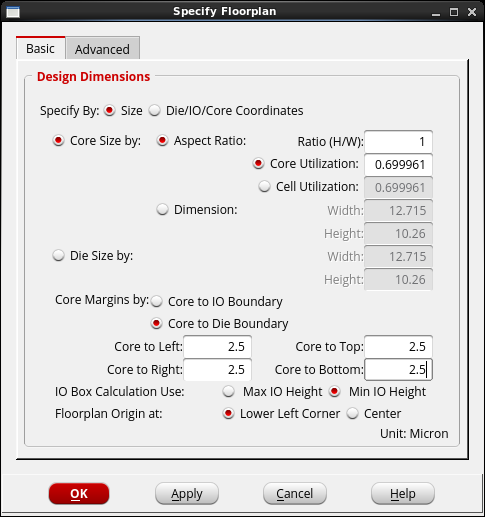Click the Ratio (H/W) input field
The width and height of the screenshot is (485, 517).
pyautogui.click(x=398, y=142)
